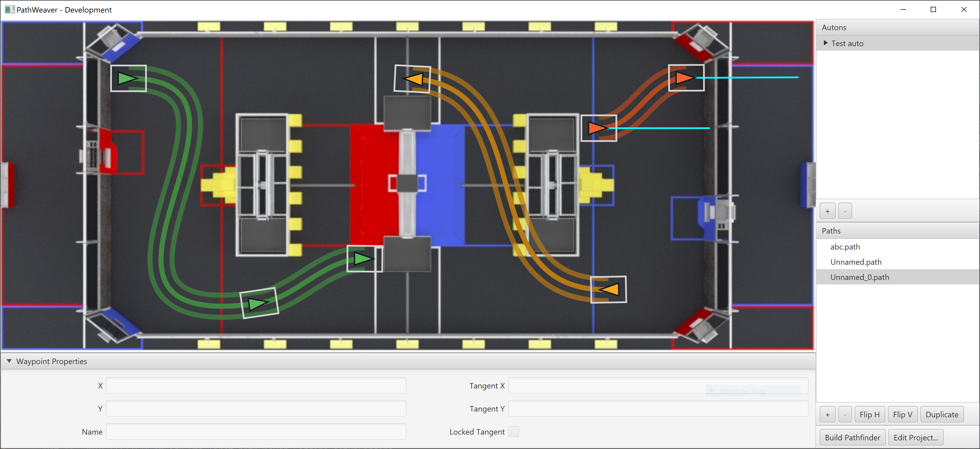Expand the Test auto tree item
The image size is (980, 449).
tap(825, 43)
